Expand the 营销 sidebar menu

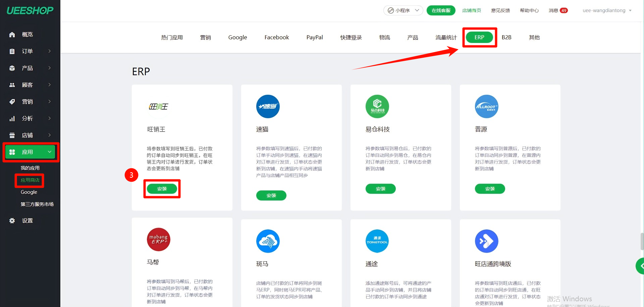[x=50, y=102]
